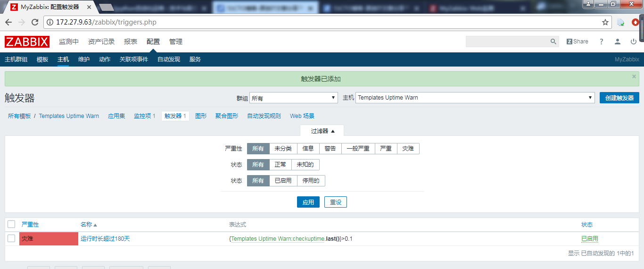Filter severity by 未分类
644x269 pixels.
pos(283,149)
